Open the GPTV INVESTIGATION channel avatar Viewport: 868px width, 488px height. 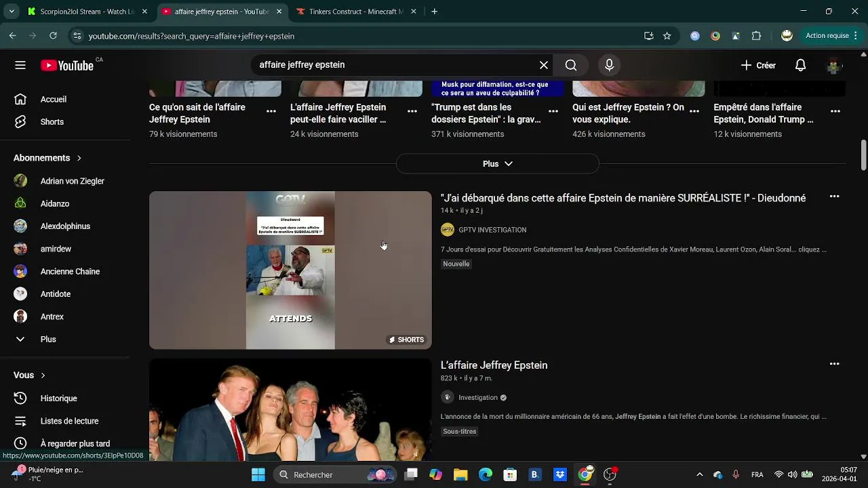448,230
